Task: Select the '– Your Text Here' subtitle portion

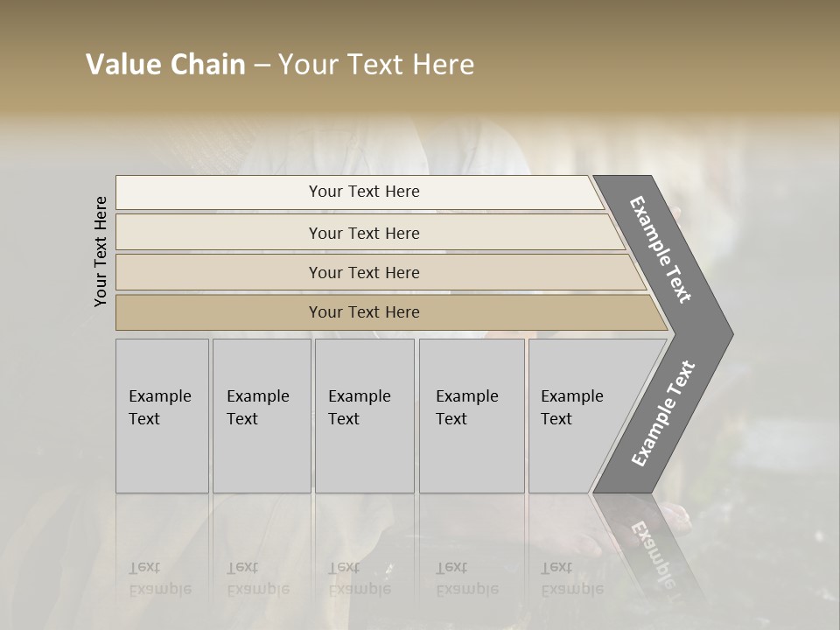Action: tap(364, 64)
